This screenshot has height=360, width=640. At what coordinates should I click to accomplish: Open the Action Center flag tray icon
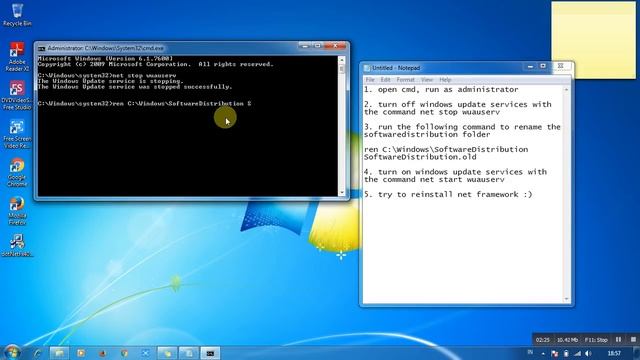coord(554,353)
